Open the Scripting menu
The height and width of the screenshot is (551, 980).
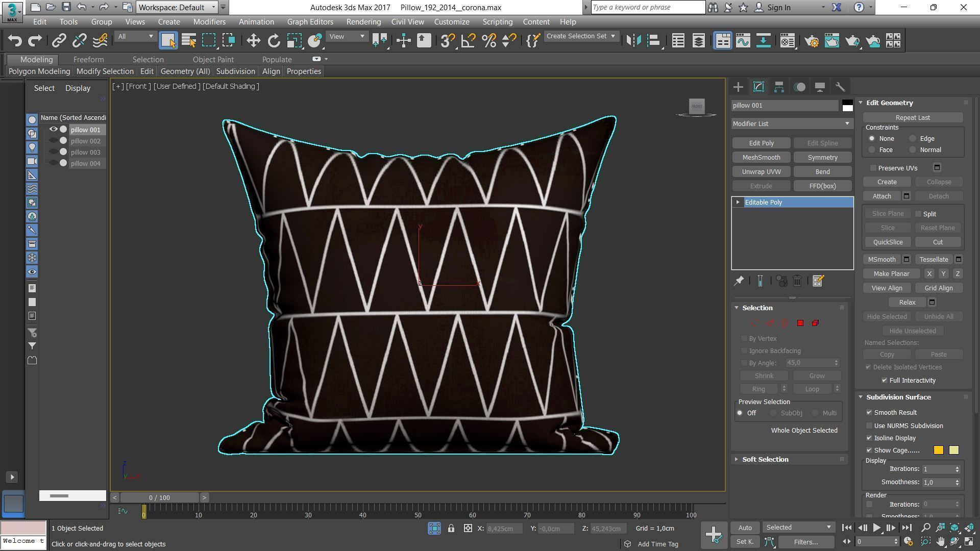coord(497,22)
